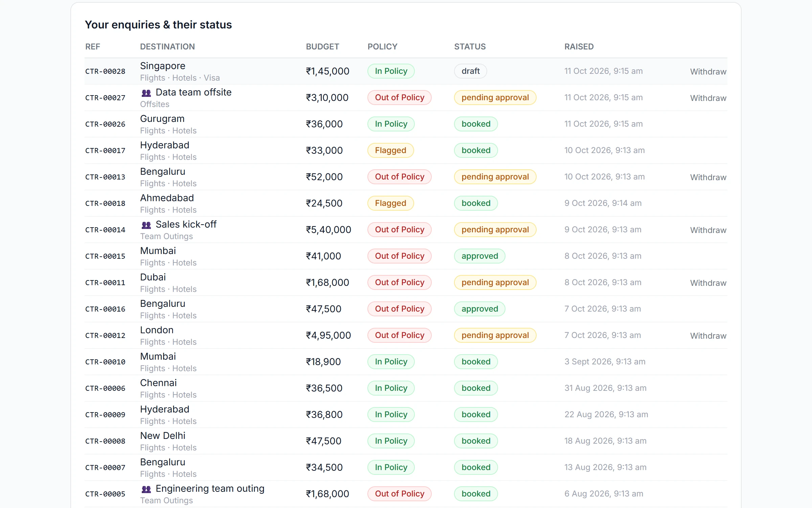Click the ₹4,95,000 budget value
The image size is (812, 508).
[x=329, y=335]
